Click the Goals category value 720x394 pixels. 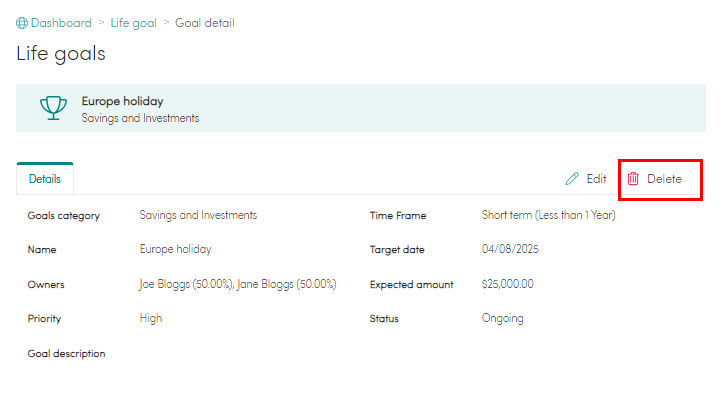198,215
